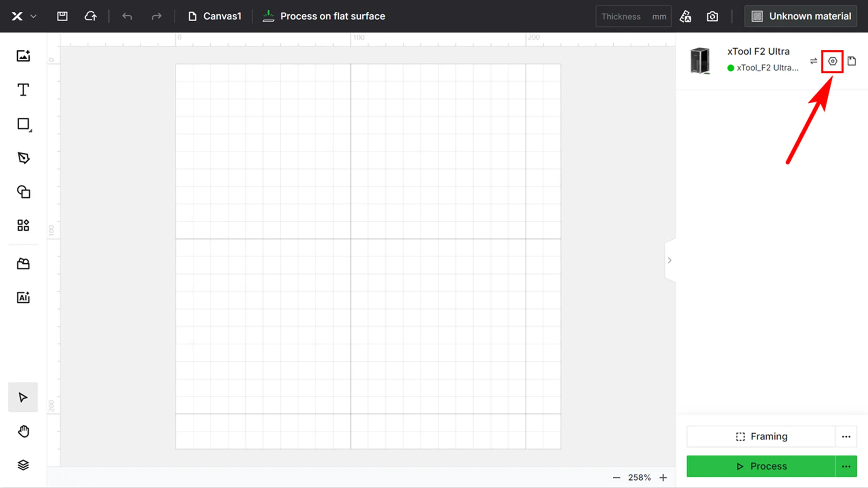Undo the last action
The image size is (868, 488).
pos(127,16)
